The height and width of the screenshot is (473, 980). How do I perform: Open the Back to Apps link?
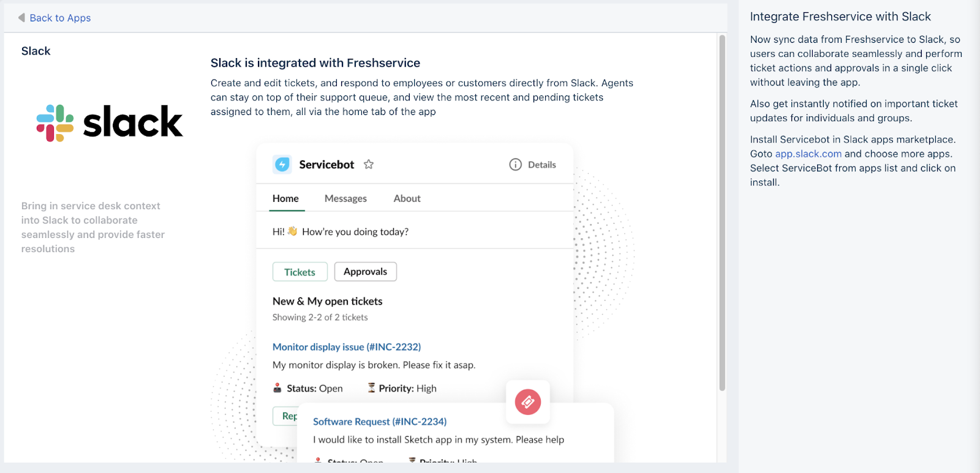[x=60, y=18]
